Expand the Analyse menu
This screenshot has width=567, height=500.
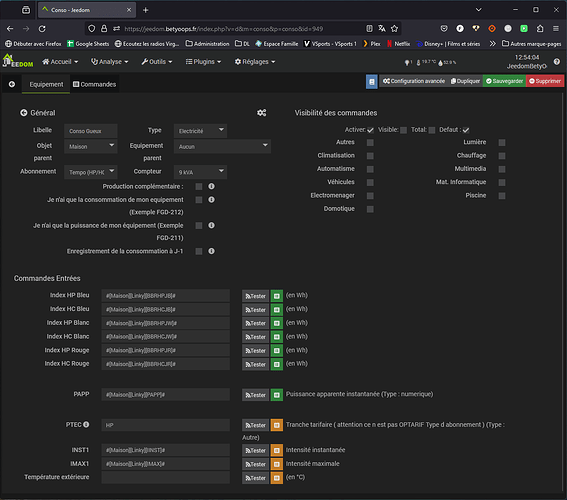point(110,62)
